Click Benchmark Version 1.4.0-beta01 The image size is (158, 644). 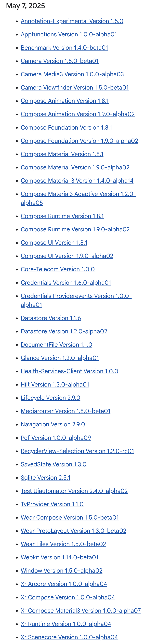tap(65, 48)
